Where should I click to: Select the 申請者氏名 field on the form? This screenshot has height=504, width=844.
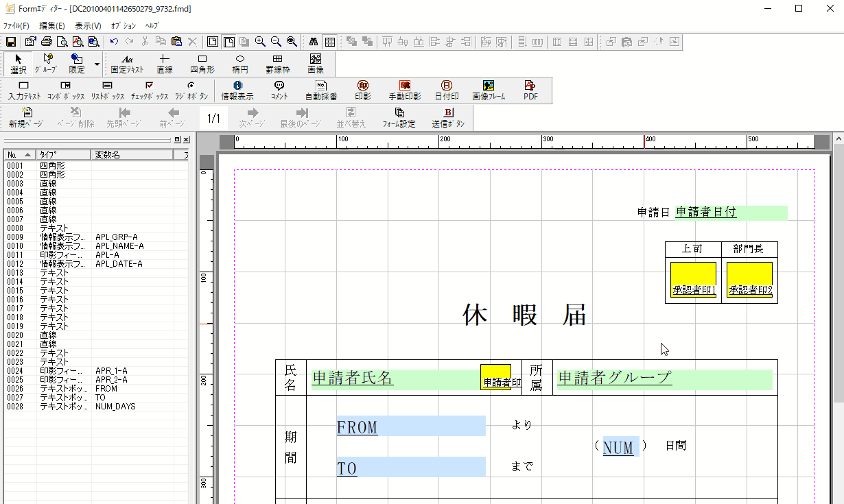click(x=396, y=379)
